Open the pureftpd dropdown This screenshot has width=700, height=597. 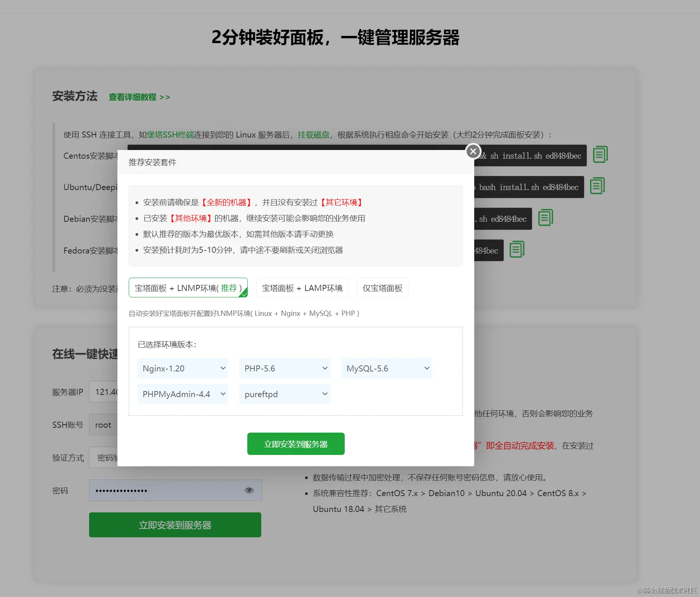tap(285, 394)
